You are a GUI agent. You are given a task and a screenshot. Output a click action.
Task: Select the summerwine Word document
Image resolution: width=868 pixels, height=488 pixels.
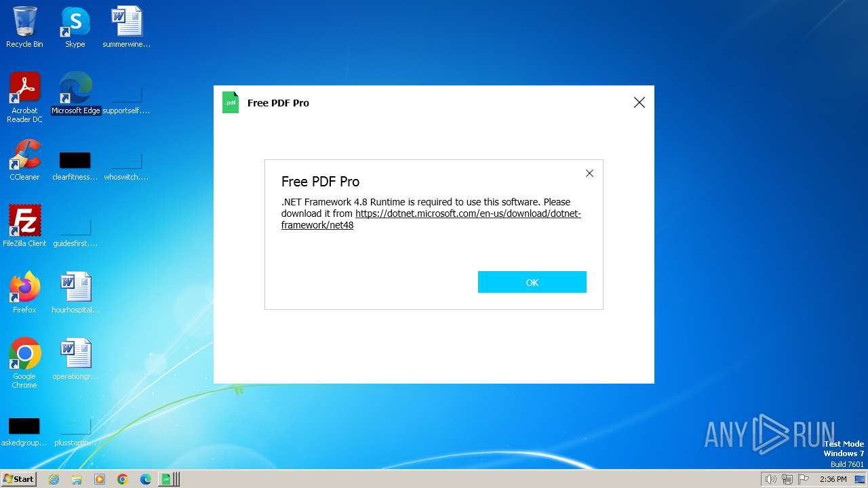(x=127, y=27)
